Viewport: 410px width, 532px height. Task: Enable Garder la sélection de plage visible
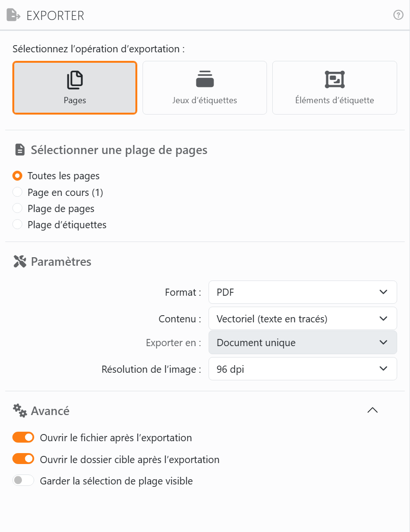click(23, 481)
